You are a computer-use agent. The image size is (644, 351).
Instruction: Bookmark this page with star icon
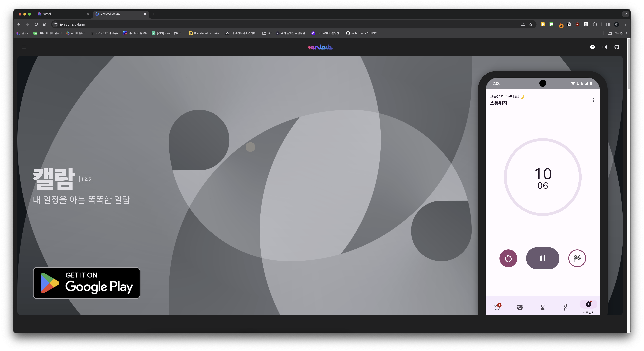530,24
